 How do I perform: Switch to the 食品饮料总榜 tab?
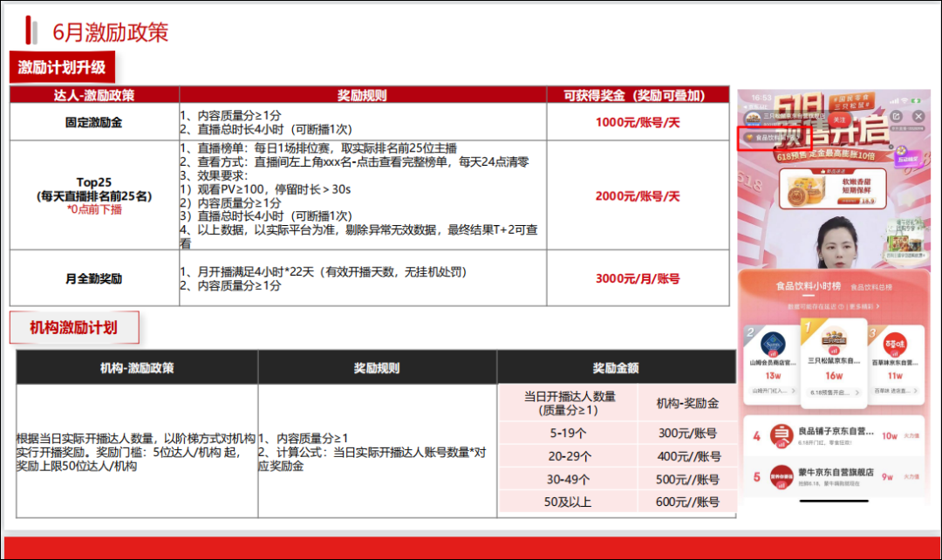coord(872,287)
